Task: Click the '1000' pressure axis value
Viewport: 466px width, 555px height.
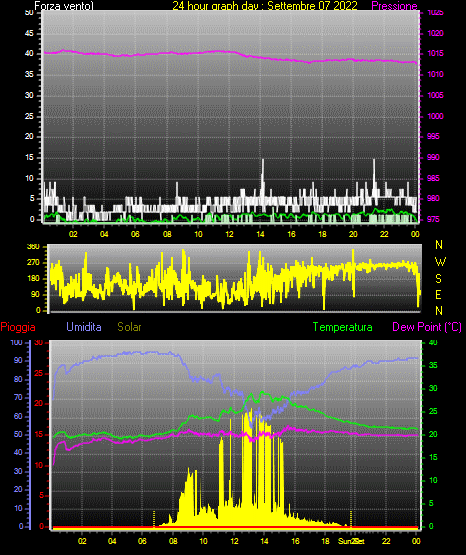Action: [x=435, y=116]
